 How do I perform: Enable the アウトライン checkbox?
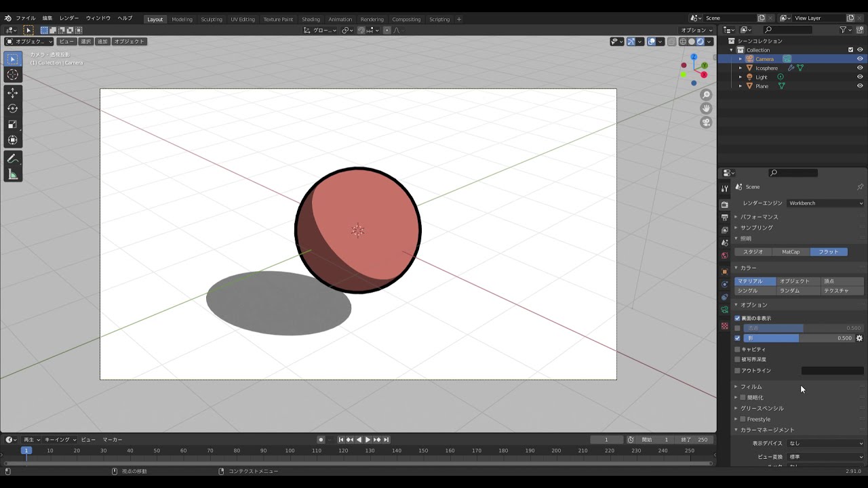(737, 371)
